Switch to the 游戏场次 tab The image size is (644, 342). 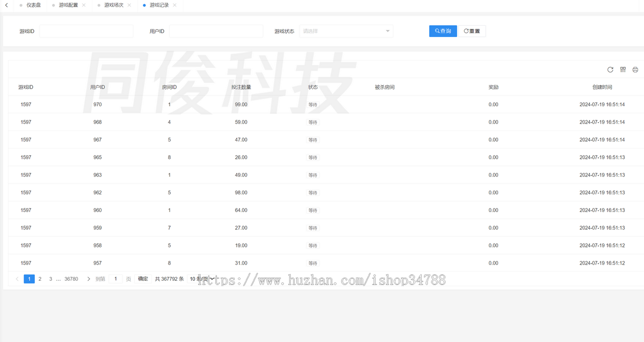coord(114,5)
